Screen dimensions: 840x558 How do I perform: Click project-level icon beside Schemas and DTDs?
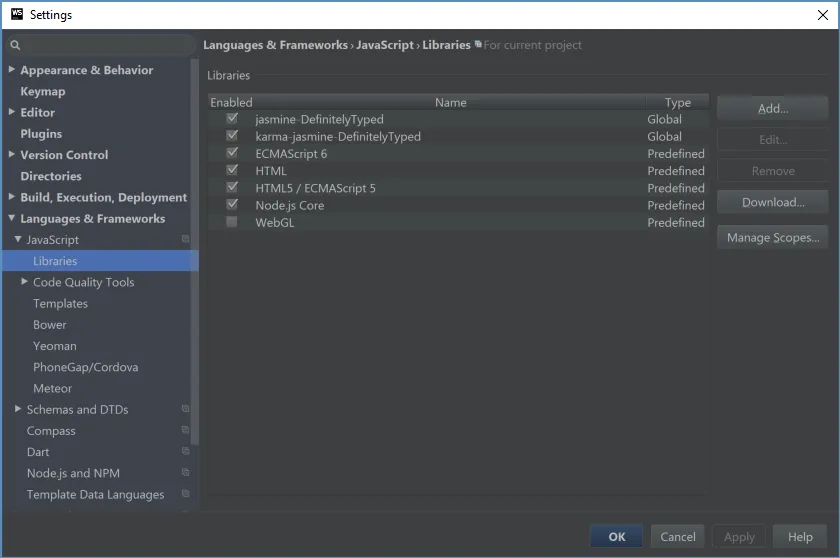click(185, 409)
